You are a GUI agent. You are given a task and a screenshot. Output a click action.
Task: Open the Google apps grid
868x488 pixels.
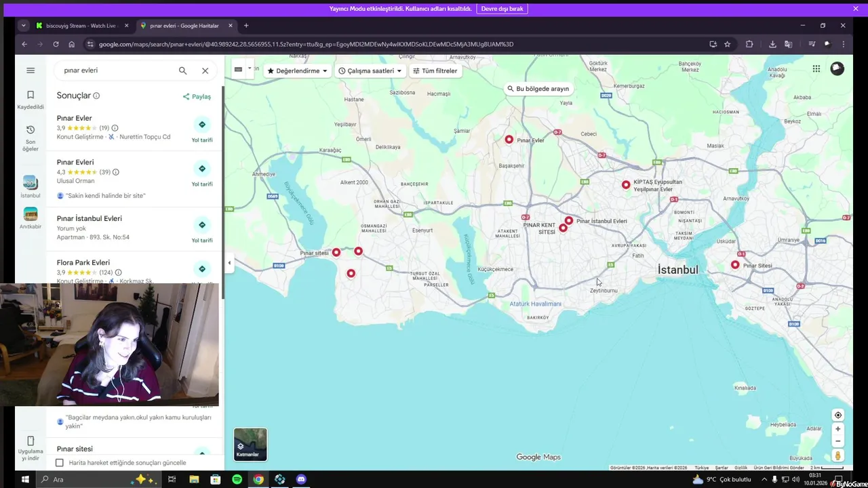pyautogui.click(x=816, y=68)
